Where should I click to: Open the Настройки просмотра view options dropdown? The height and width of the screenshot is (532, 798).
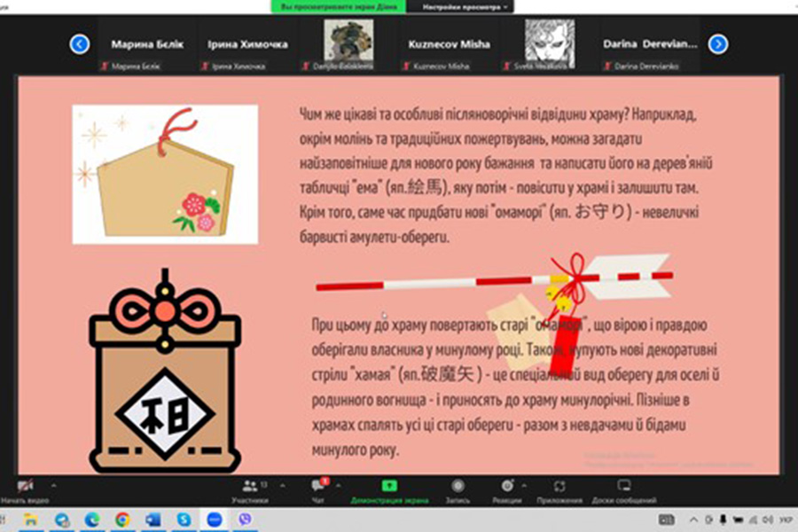[x=465, y=7]
